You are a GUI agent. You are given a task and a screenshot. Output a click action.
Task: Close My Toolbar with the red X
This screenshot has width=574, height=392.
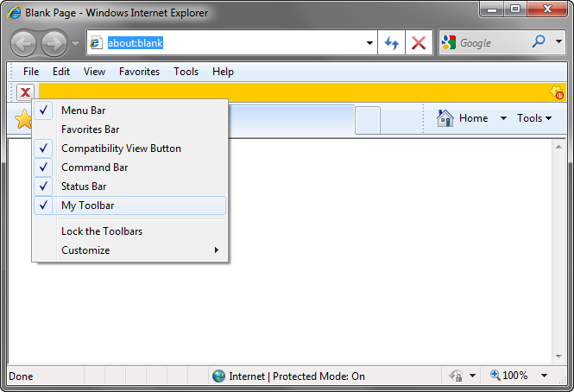click(25, 92)
